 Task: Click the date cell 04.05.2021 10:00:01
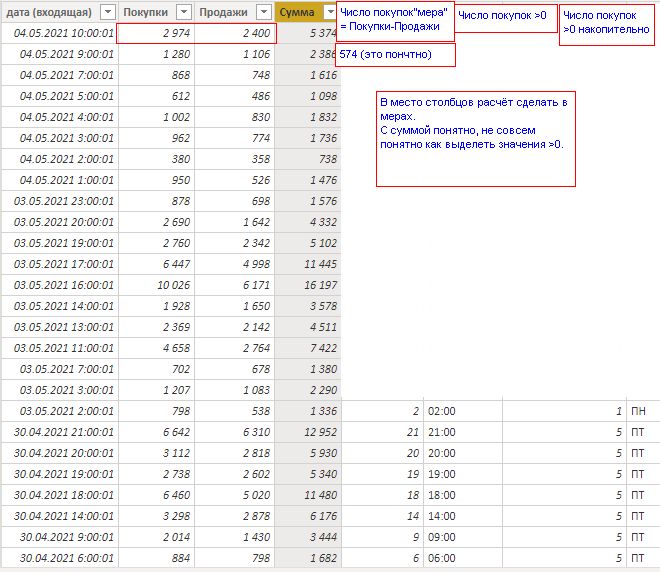60,33
